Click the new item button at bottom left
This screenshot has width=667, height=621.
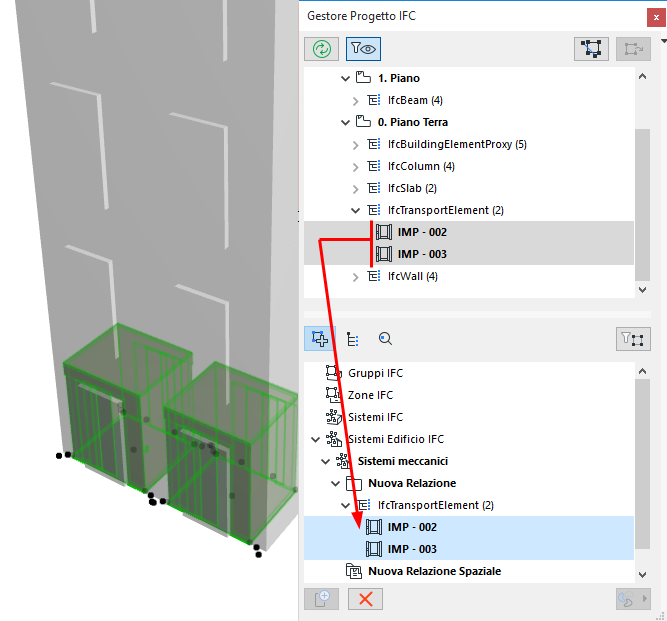[x=322, y=599]
